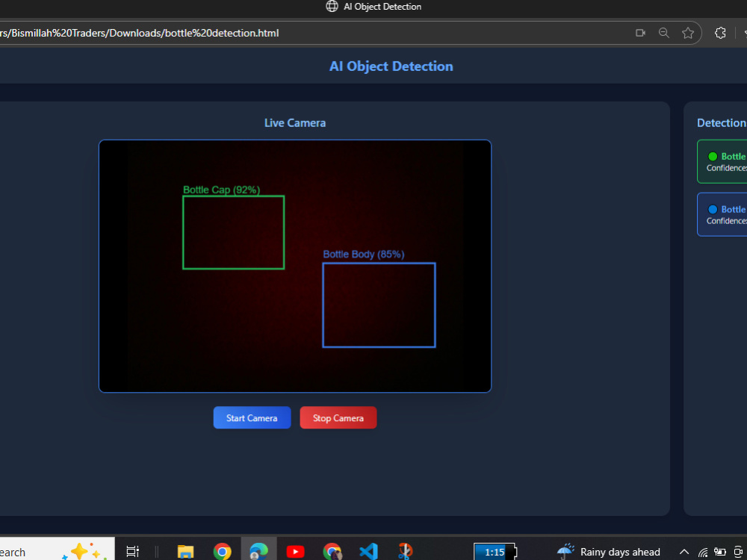
Task: Click the camera permission icon in address bar
Action: [640, 33]
